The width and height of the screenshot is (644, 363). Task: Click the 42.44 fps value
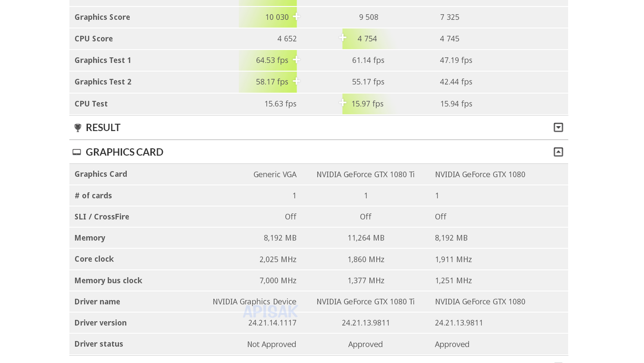456,82
